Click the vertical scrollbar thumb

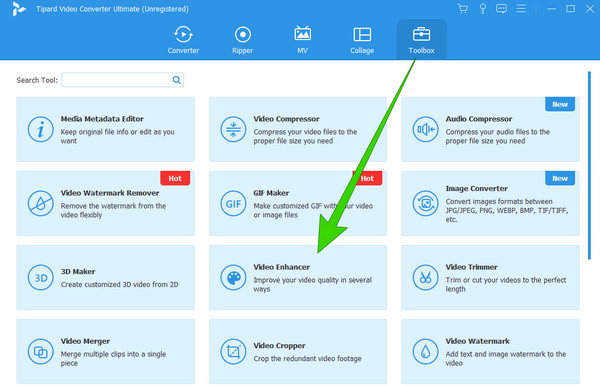tap(589, 165)
